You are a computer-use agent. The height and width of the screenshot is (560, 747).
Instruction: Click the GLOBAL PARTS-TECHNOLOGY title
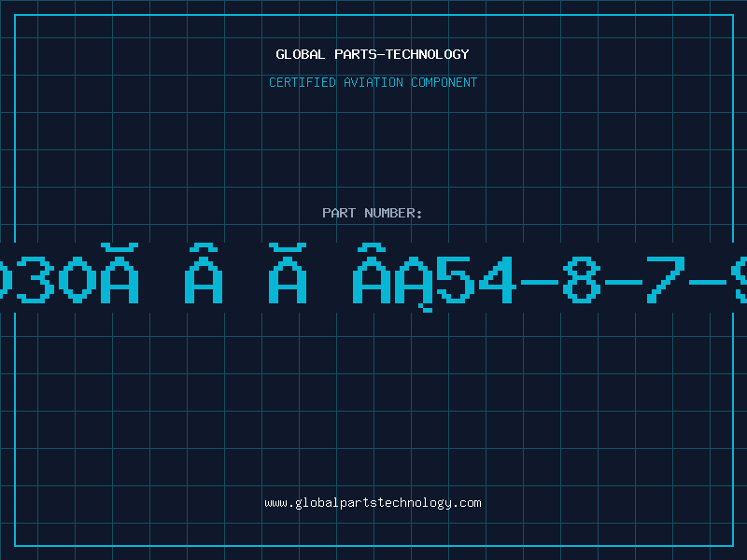373,54
